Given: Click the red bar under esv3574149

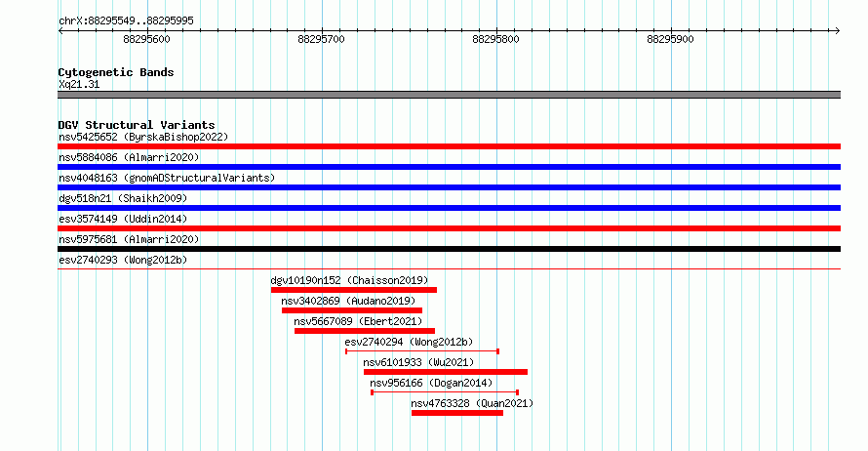Looking at the screenshot, I should pyautogui.click(x=449, y=228).
